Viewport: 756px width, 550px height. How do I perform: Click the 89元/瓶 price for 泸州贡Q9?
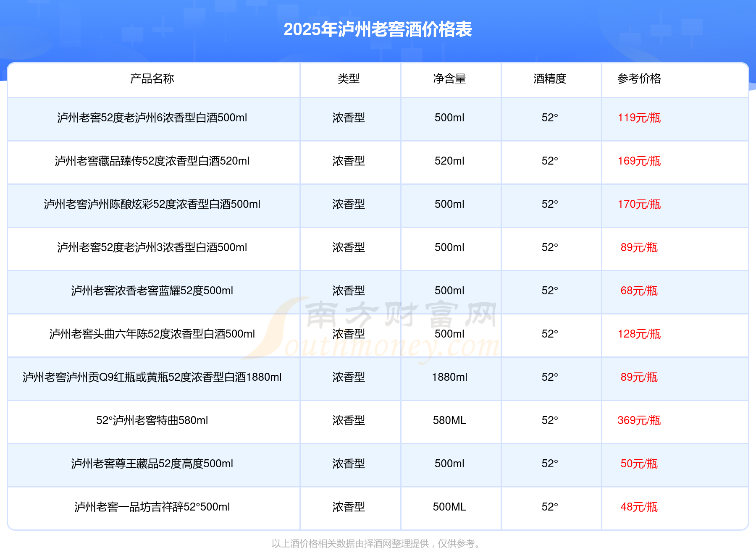click(x=639, y=377)
